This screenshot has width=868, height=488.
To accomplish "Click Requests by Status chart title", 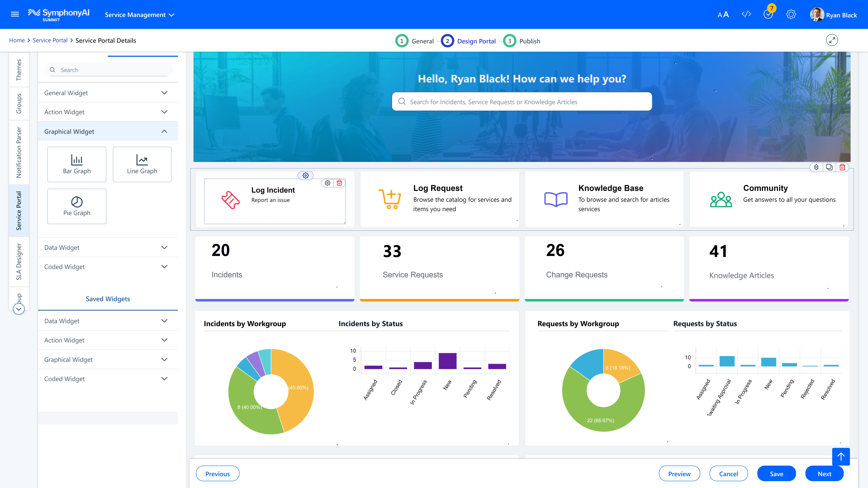I will 705,324.
